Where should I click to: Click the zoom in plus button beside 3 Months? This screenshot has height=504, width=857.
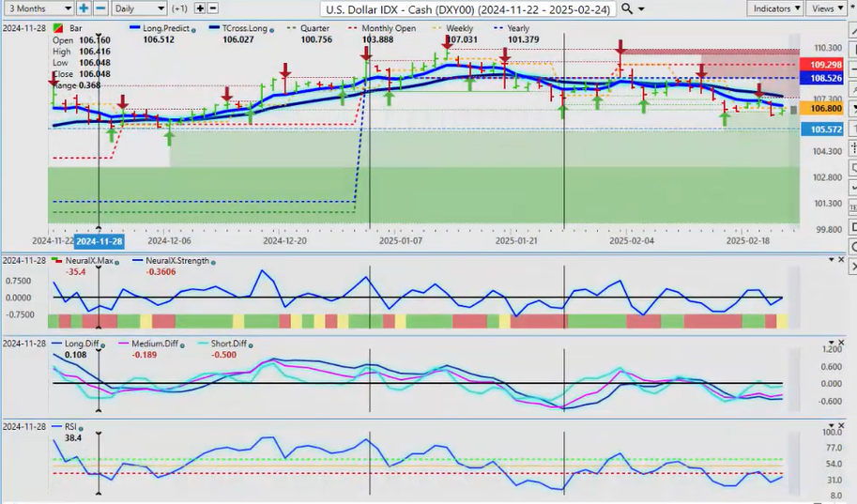coord(84,8)
